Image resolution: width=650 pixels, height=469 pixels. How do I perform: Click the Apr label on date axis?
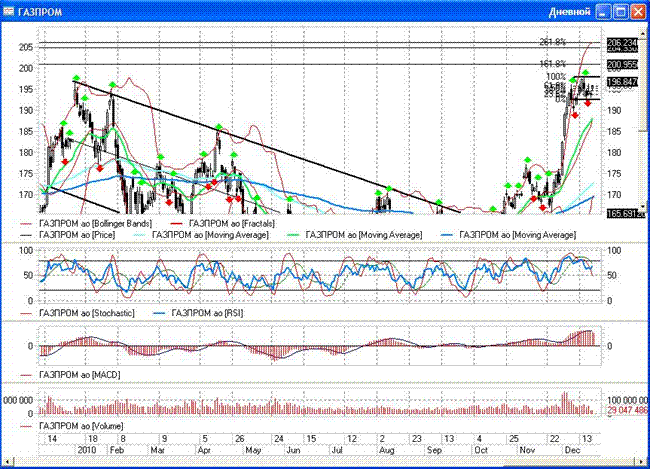[204, 450]
